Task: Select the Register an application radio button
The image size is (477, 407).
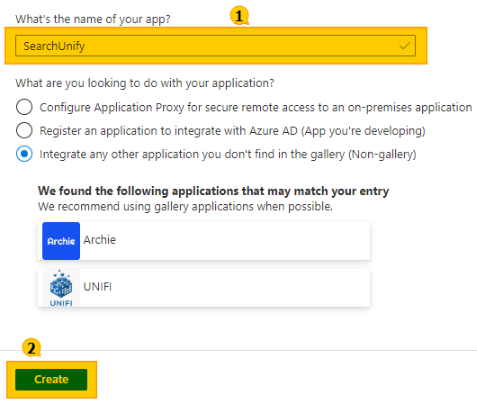Action: pos(24,131)
